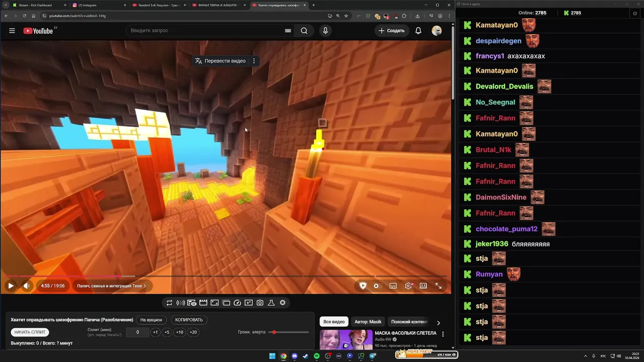
Task: Start voice search with the microphone
Action: [326, 31]
